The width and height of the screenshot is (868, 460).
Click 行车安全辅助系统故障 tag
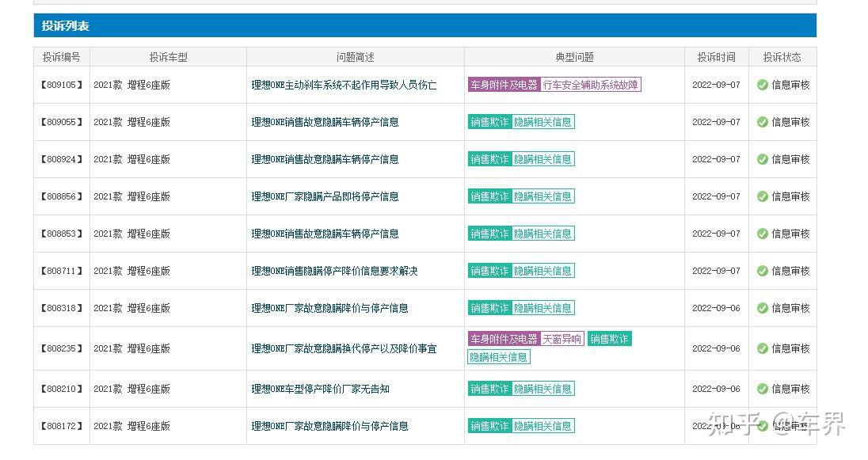[x=590, y=85]
